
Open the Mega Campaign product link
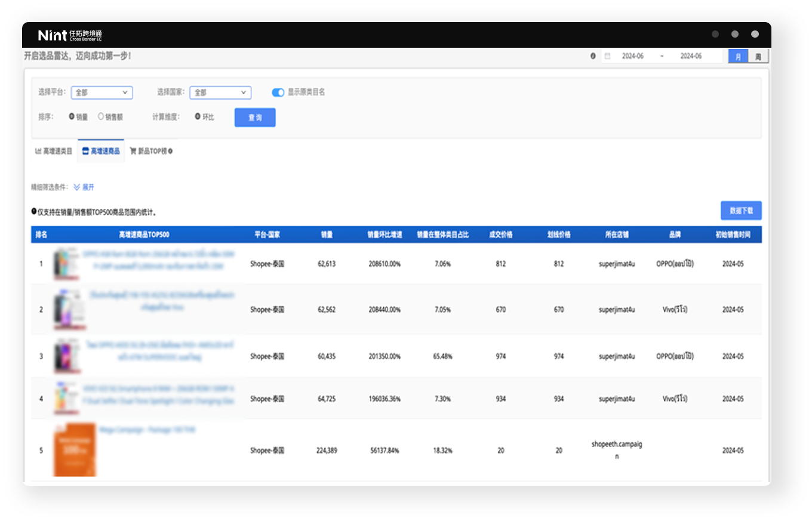pyautogui.click(x=148, y=430)
